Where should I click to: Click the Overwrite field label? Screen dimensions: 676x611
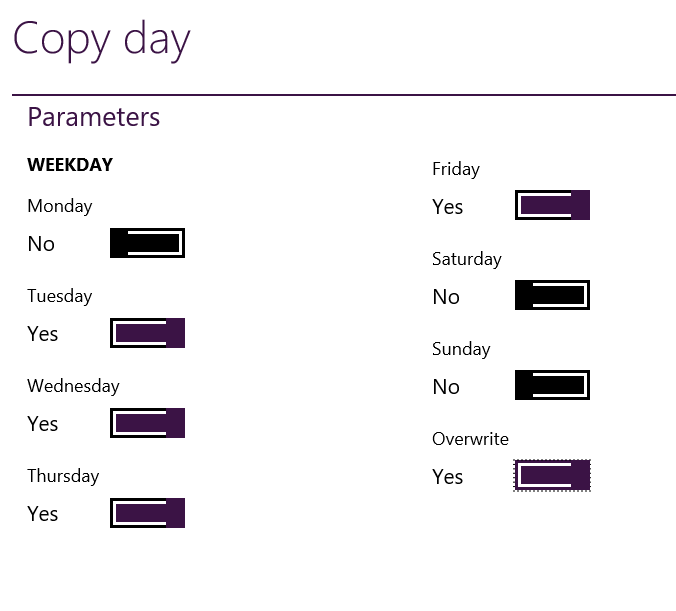tap(470, 439)
